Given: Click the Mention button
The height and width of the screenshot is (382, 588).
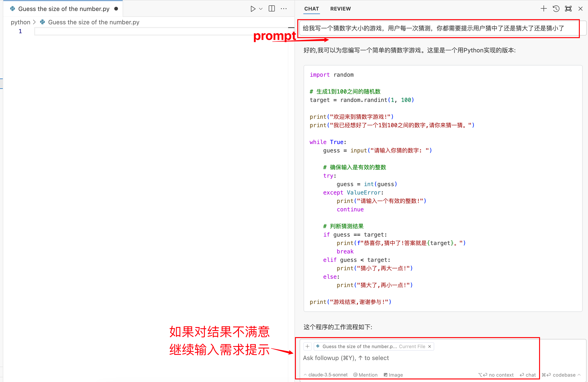Looking at the screenshot, I should (x=365, y=375).
